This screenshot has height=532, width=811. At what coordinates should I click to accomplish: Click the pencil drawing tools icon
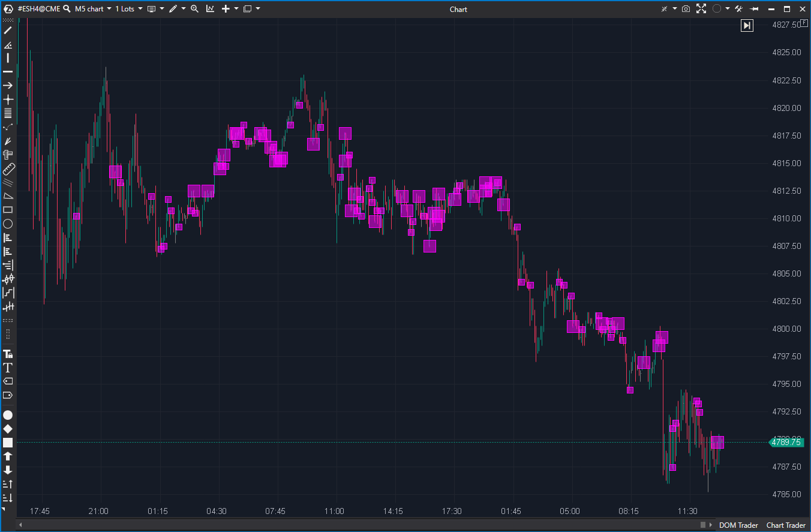173,9
